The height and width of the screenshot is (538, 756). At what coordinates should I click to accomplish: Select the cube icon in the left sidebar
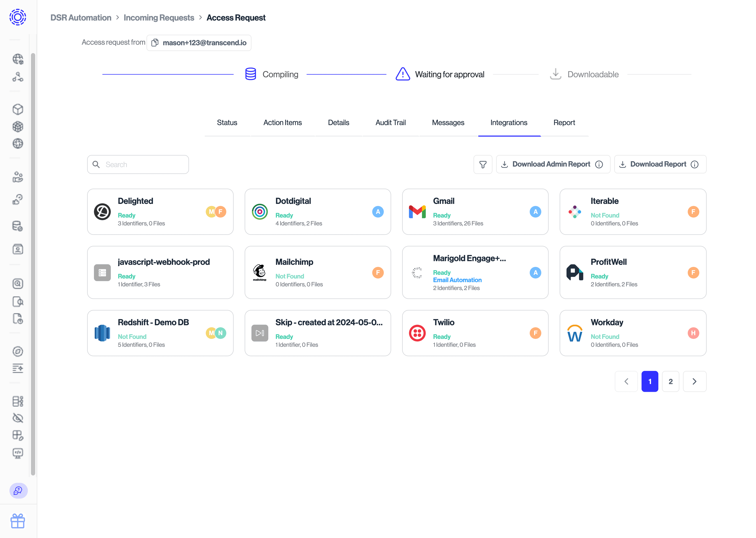[x=18, y=109]
